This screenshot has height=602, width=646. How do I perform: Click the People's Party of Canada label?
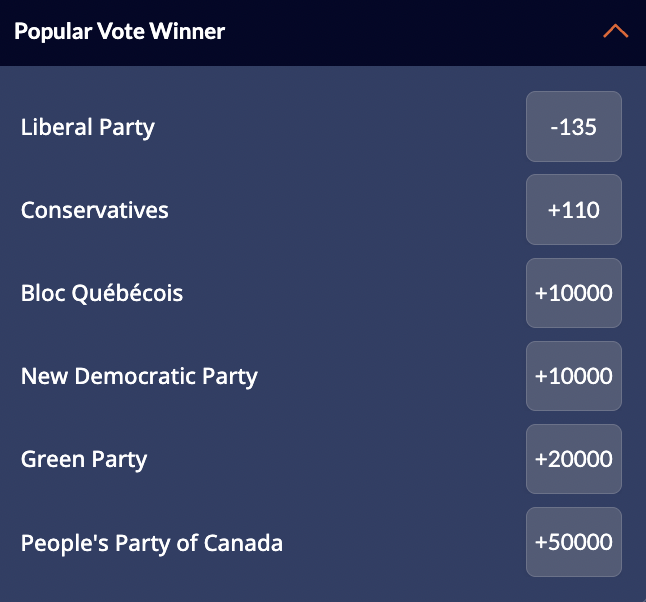(152, 543)
